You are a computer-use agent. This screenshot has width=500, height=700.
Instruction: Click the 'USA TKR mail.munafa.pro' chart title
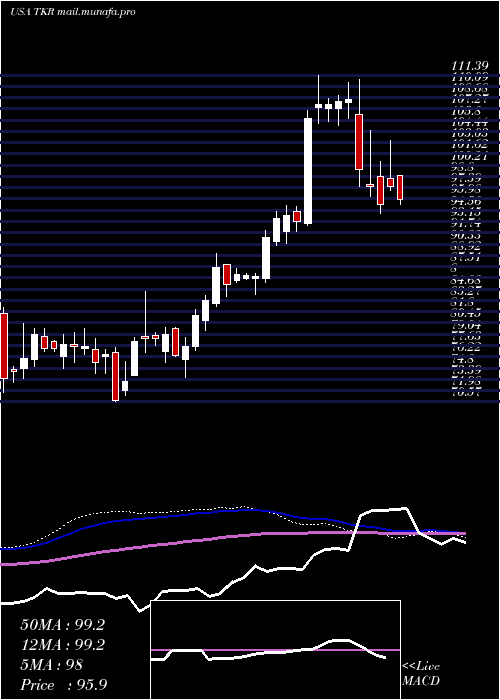73,12
